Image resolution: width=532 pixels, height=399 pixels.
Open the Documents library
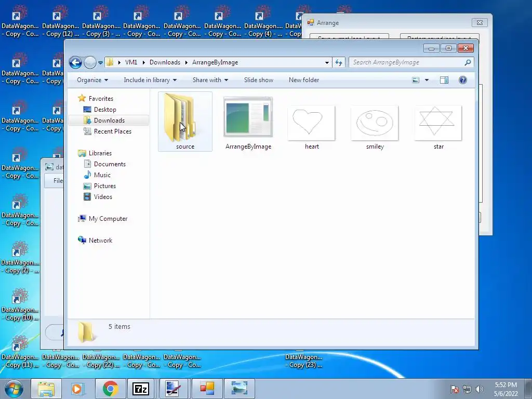tap(109, 164)
